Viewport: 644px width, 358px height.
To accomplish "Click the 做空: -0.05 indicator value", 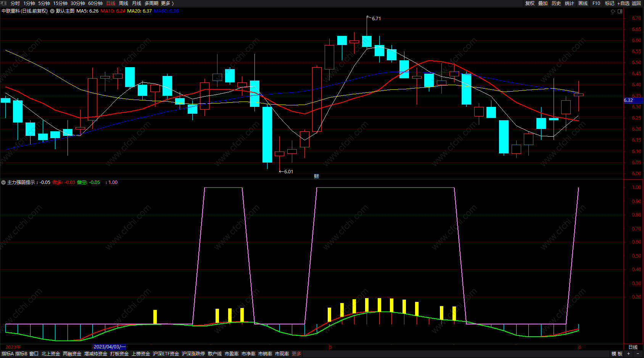I will click(89, 182).
